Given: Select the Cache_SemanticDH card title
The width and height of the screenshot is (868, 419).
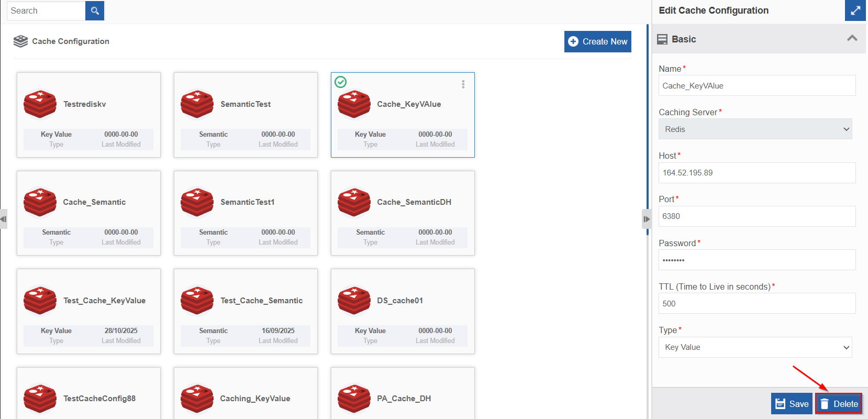Looking at the screenshot, I should click(x=414, y=202).
